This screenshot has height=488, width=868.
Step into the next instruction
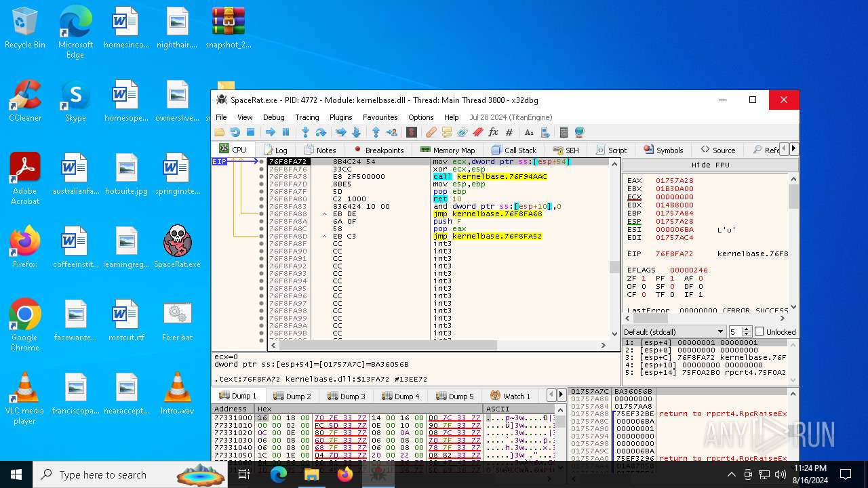click(305, 132)
